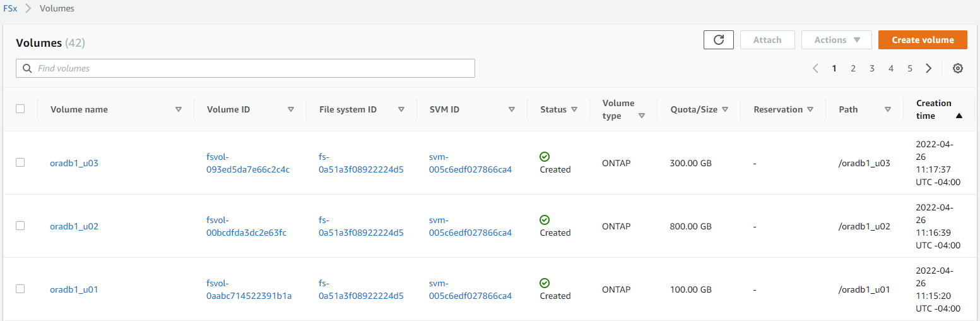The image size is (980, 321).
Task: Jump to page 3 of volumes
Action: point(872,68)
